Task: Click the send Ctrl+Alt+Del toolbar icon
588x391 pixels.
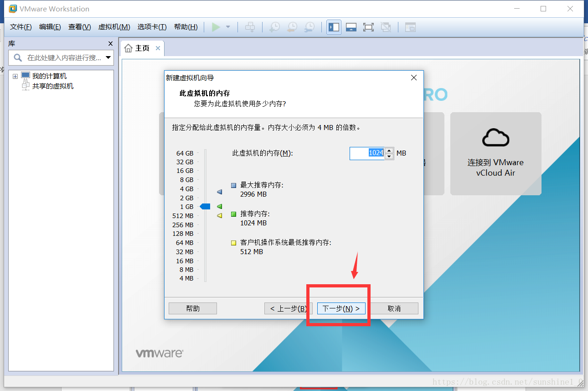Action: [250, 27]
